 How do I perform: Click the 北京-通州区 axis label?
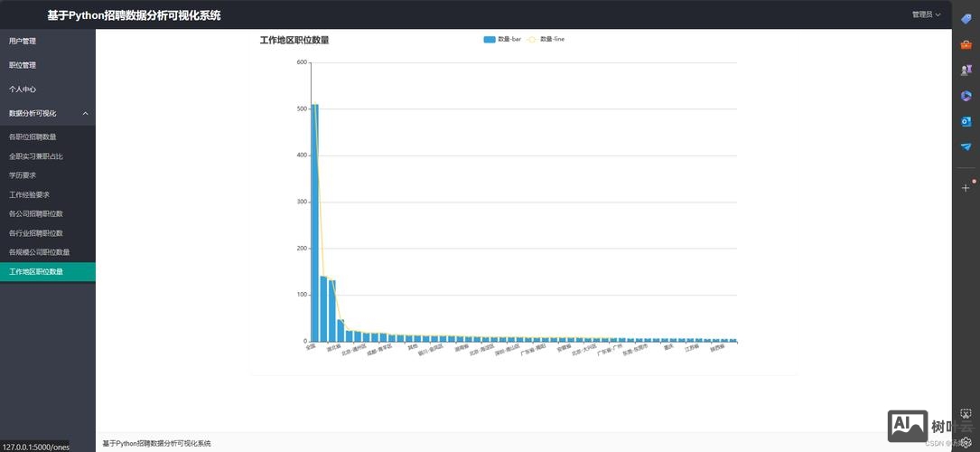353,351
